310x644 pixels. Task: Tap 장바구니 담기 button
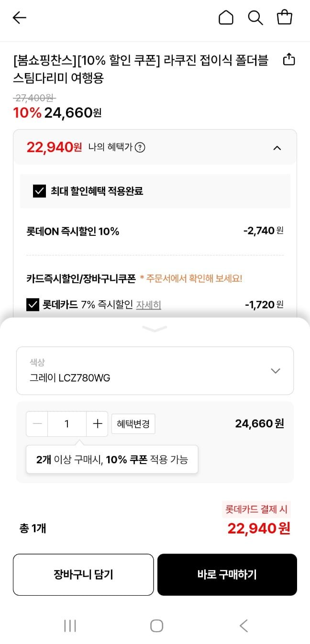[x=83, y=575]
